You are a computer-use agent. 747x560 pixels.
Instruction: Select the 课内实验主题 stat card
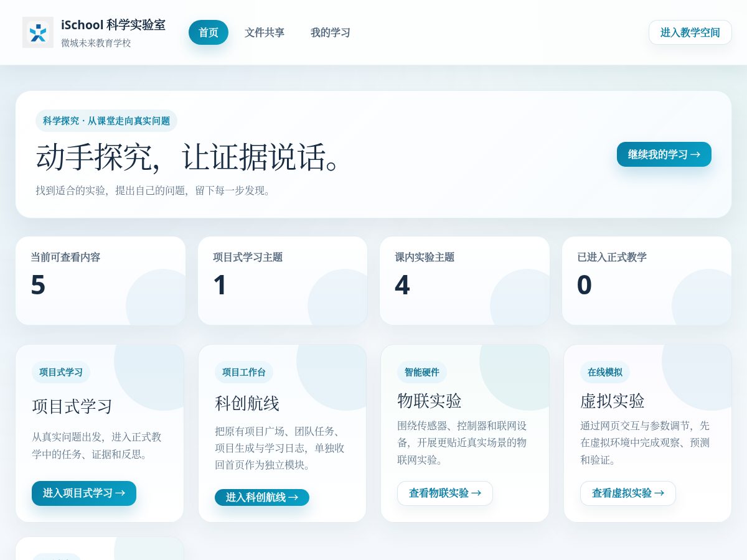464,281
